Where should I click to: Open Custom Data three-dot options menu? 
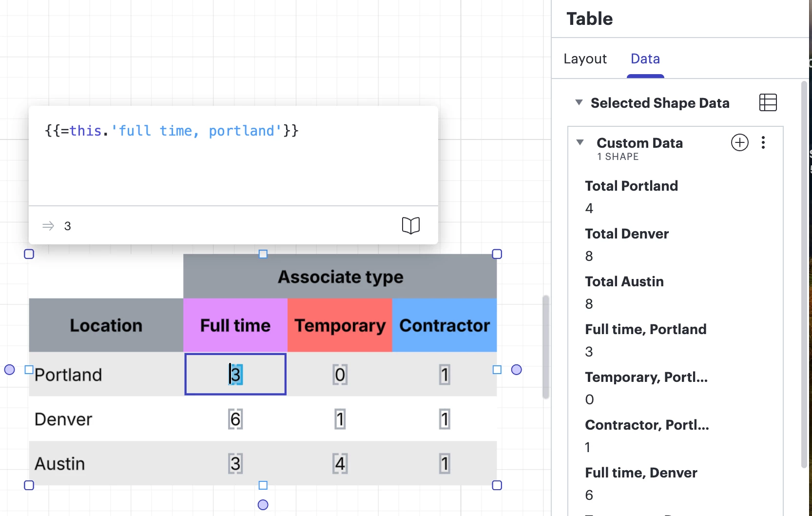[x=763, y=142]
